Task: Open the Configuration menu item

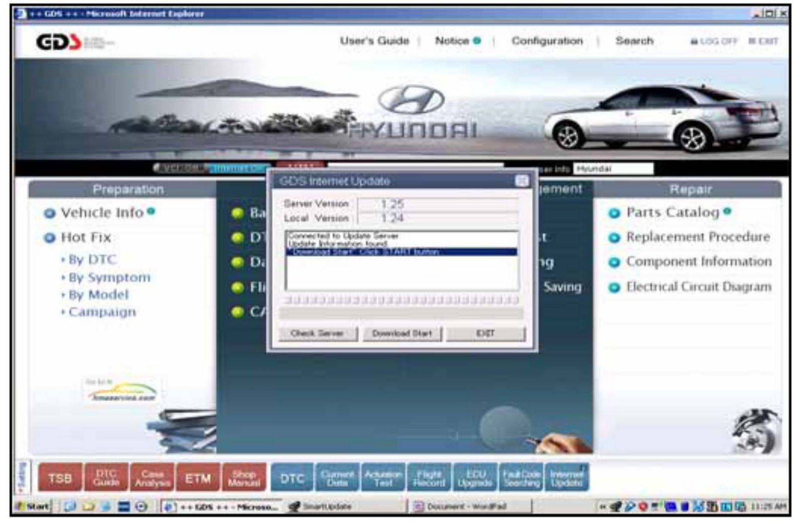Action: 547,41
